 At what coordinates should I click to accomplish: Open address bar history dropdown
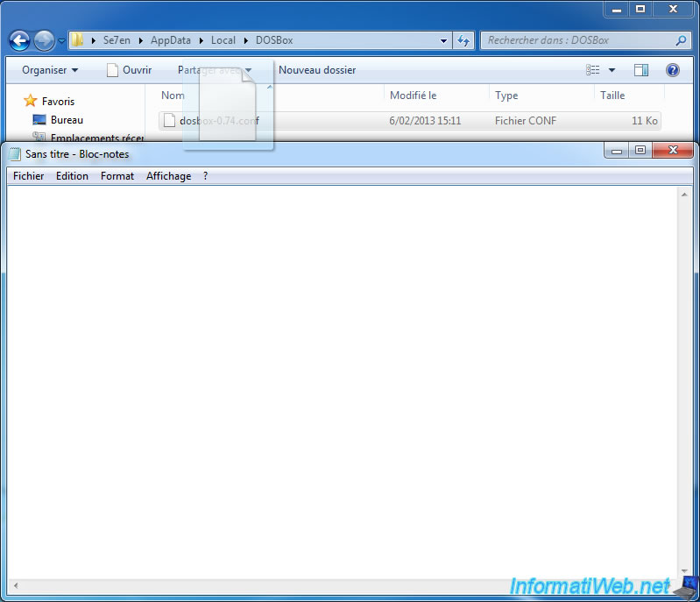point(444,40)
